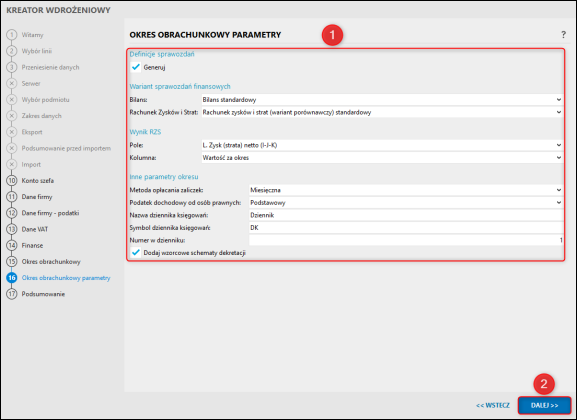
Task: Go to Finanse step
Action: tap(32, 246)
